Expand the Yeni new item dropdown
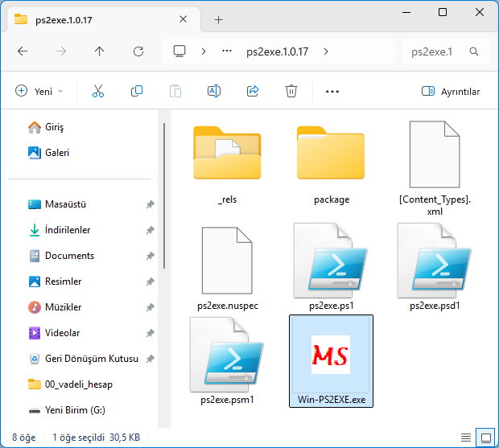Screen dimensions: 499x448 (39, 92)
